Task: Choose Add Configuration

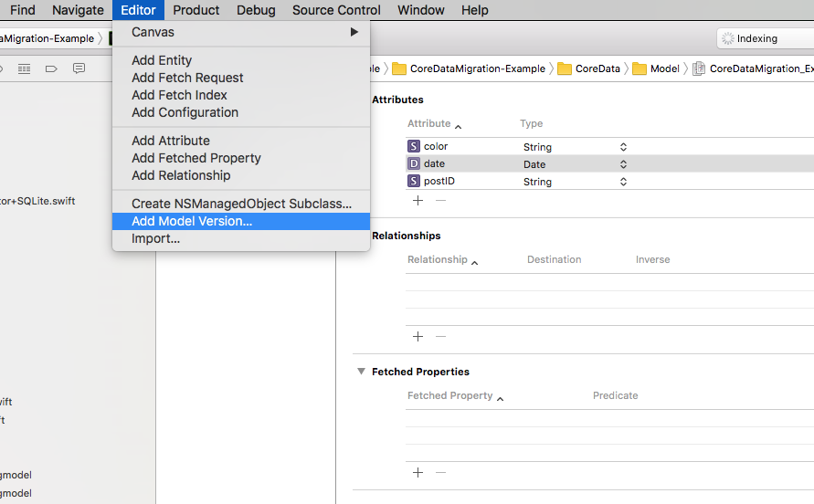Action: click(241, 112)
